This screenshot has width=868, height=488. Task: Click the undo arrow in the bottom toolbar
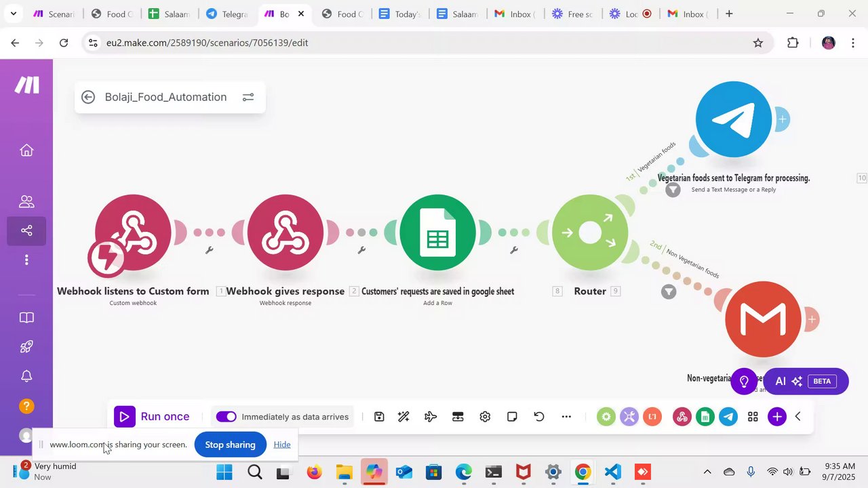539,417
